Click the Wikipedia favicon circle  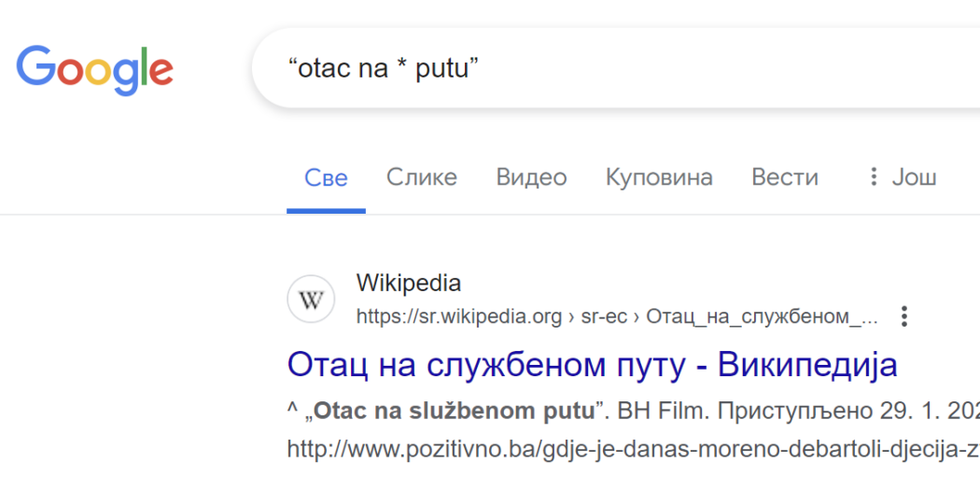(x=311, y=300)
